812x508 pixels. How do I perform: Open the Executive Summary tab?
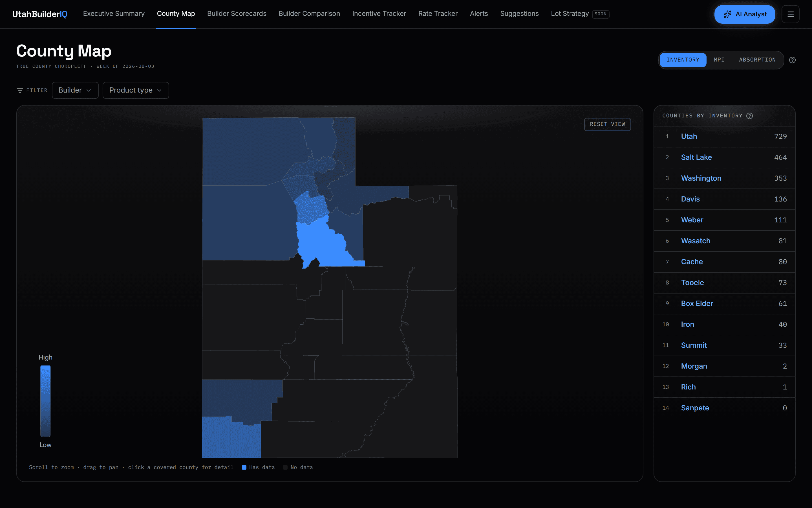114,14
